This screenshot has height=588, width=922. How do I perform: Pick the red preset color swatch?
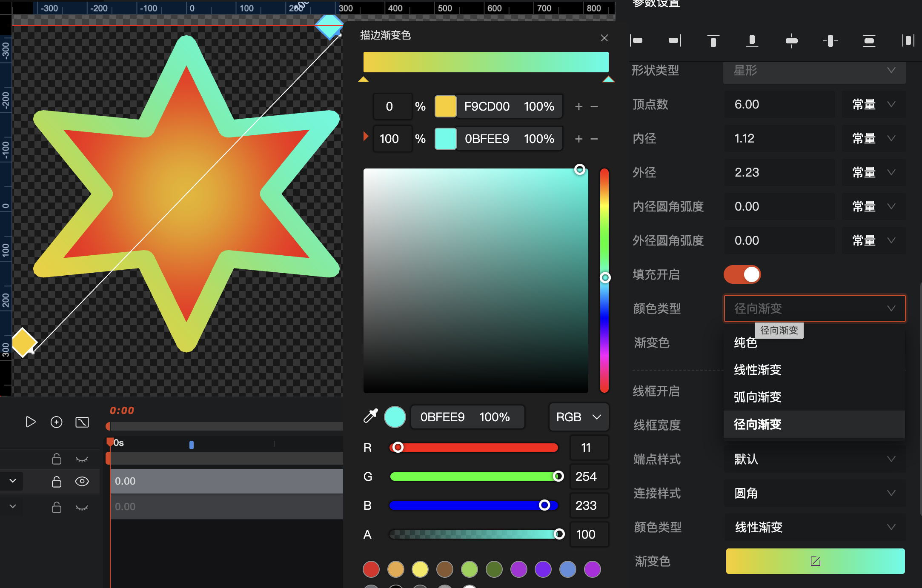tap(371, 569)
